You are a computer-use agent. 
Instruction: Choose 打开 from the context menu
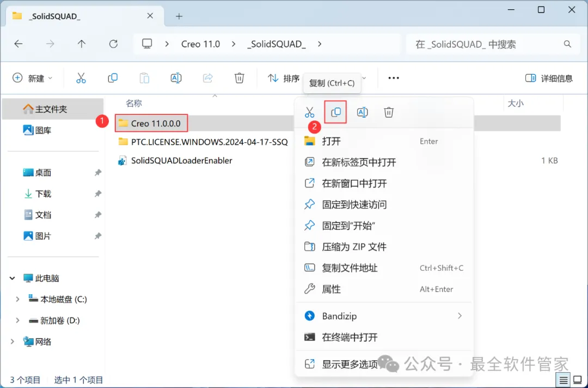(384, 141)
